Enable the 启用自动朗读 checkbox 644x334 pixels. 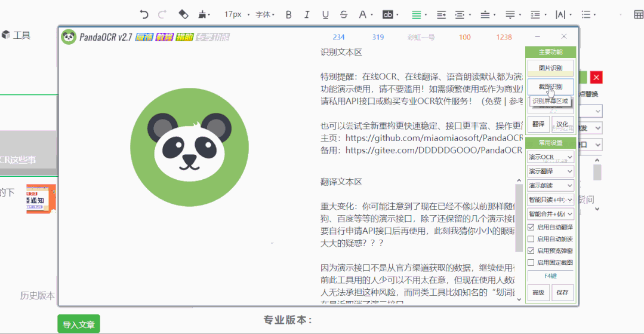coord(531,239)
